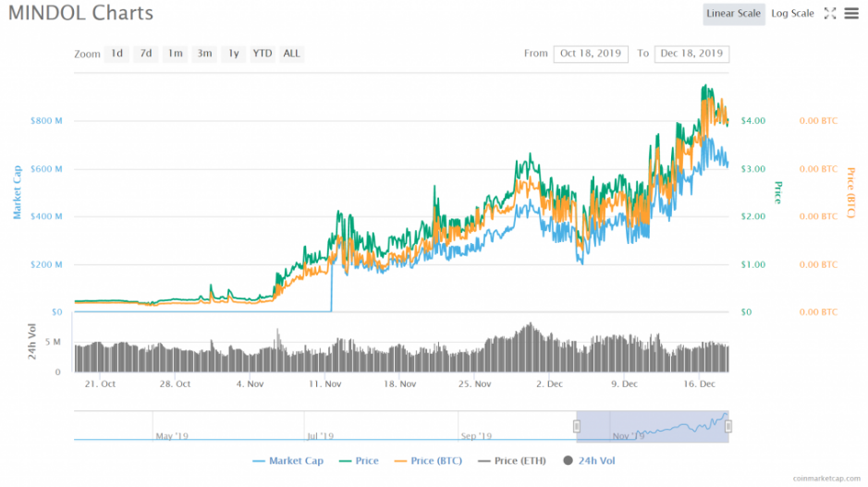This screenshot has width=868, height=487.
Task: Toggle green Price series in legend
Action: [359, 460]
